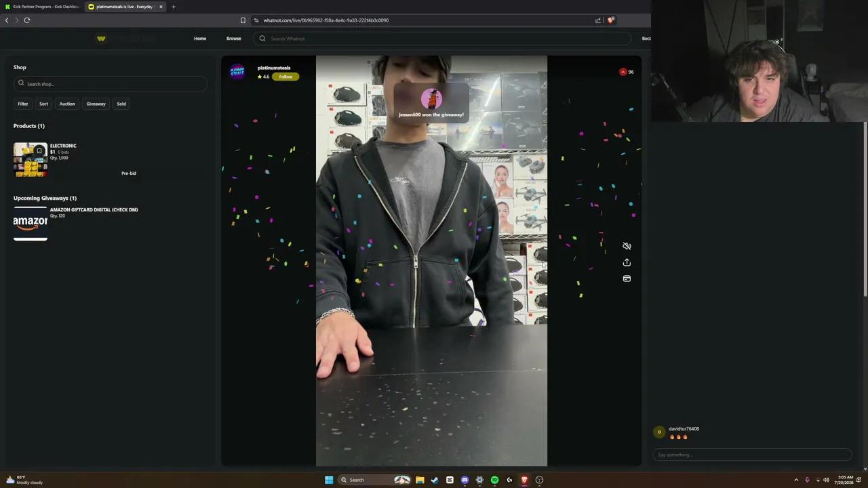Image resolution: width=868 pixels, height=488 pixels.
Task: Reload the page with refresh icon
Action: click(27, 20)
